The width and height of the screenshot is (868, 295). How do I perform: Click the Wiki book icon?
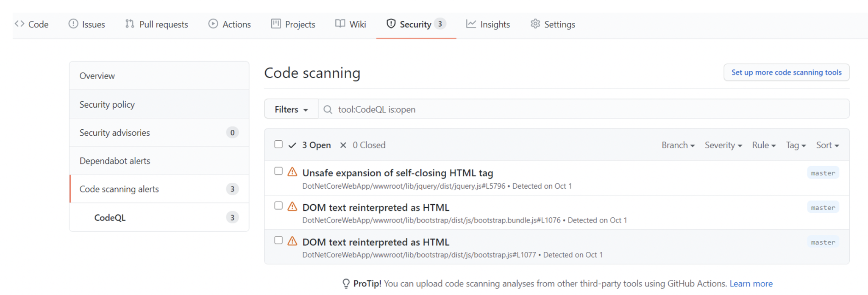tap(340, 24)
